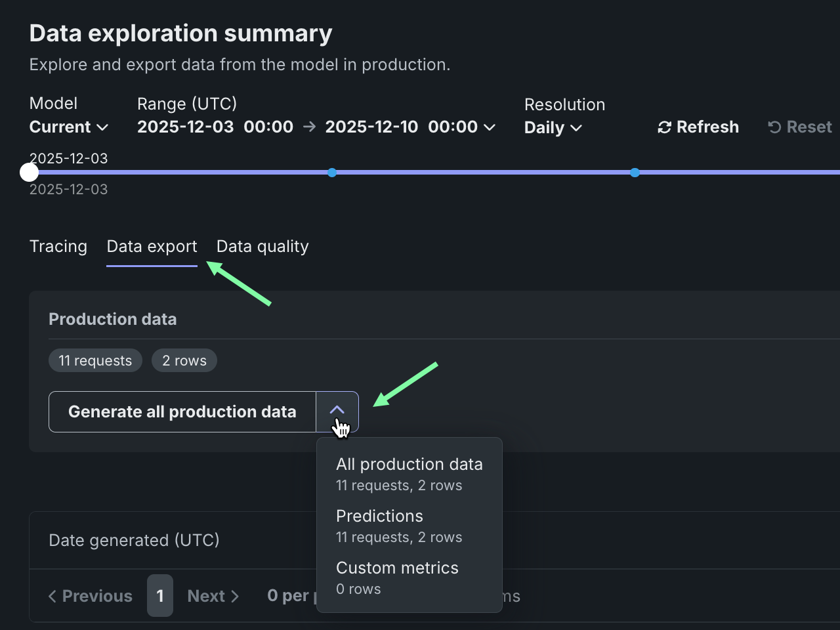Click the 11 requests badge
The width and height of the screenshot is (840, 630).
coord(95,360)
